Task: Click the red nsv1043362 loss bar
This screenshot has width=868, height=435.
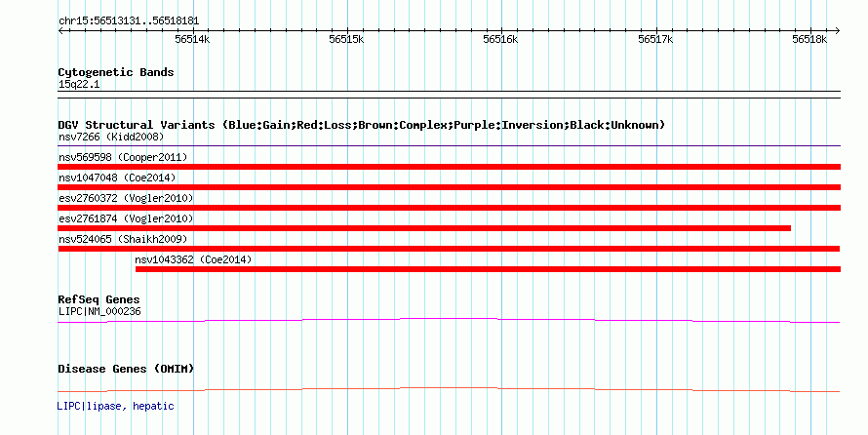Action: (x=488, y=269)
